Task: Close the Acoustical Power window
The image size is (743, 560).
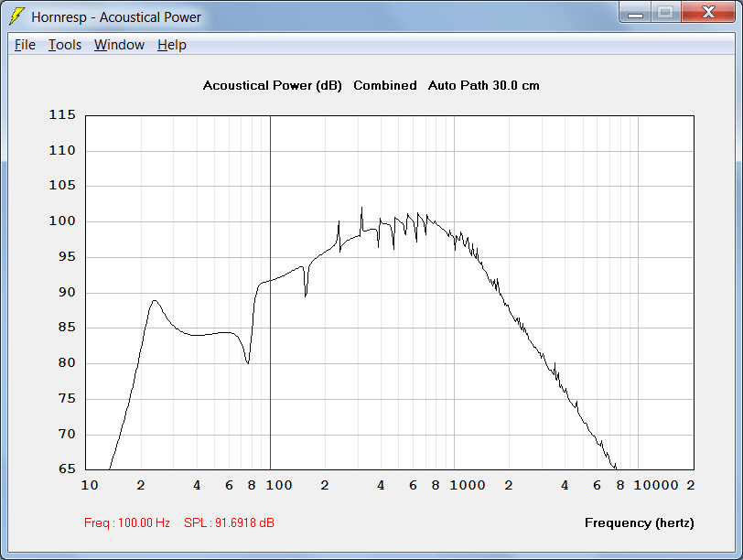Action: point(708,12)
